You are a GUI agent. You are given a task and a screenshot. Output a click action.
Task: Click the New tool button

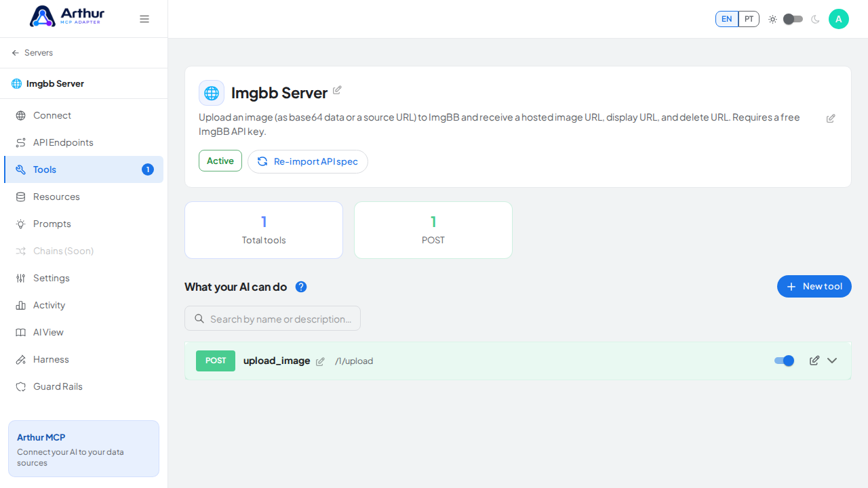point(814,287)
